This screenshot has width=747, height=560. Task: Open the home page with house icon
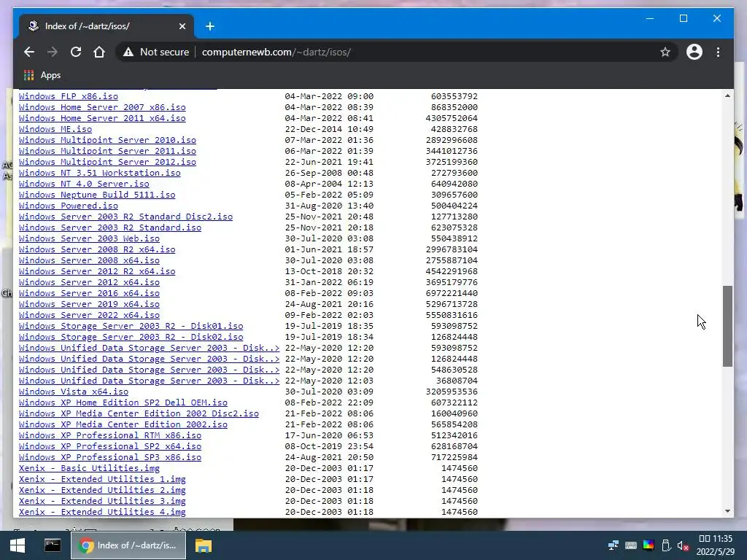click(99, 52)
